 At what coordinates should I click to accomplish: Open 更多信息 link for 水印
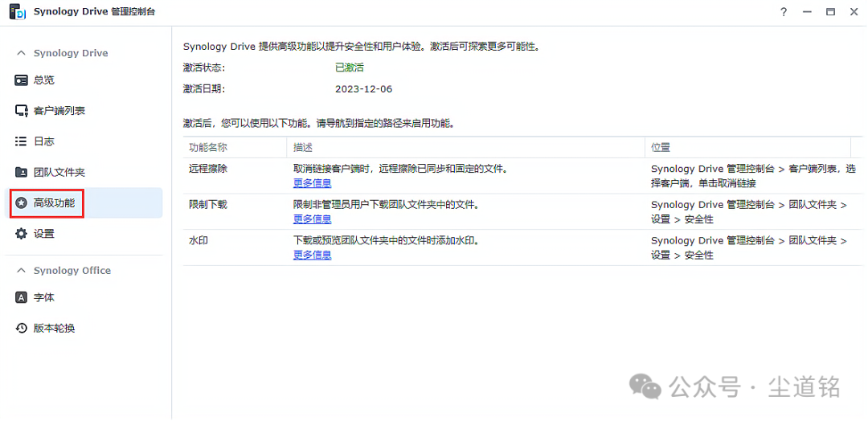[312, 255]
